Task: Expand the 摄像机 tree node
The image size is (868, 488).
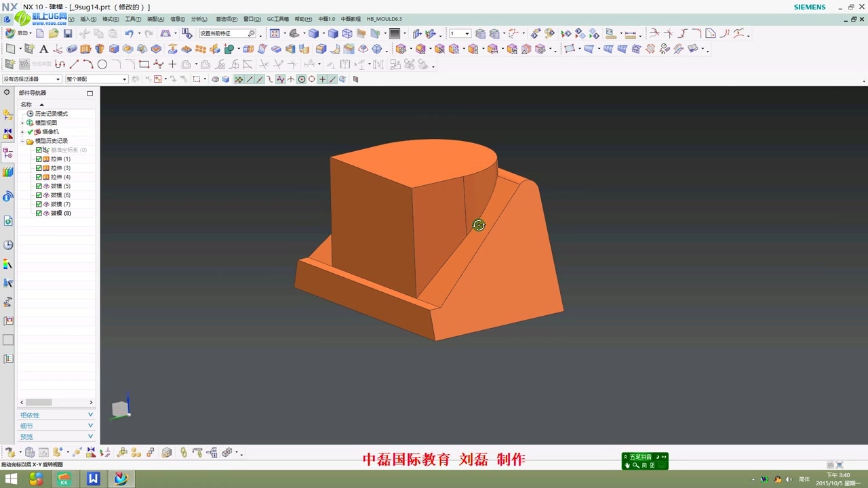Action: coord(22,131)
